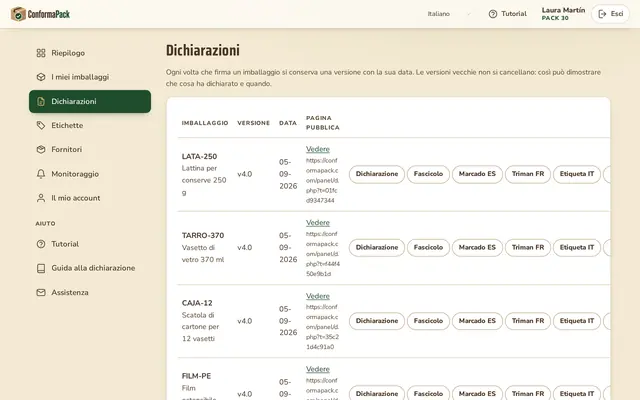Open Fascicolo for TARRO-370
This screenshot has width=640, height=400.
point(428,247)
